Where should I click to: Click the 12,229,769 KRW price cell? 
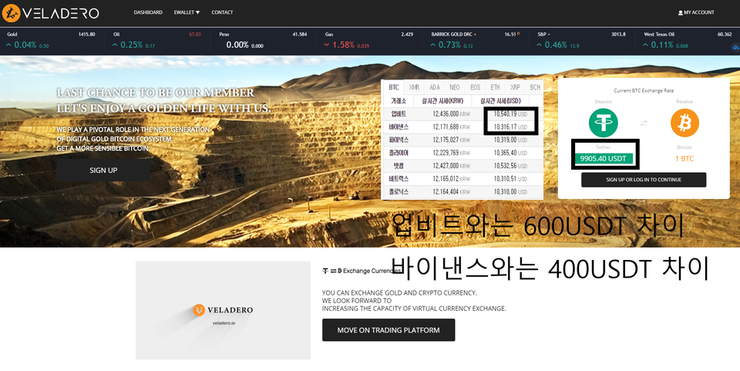pyautogui.click(x=451, y=153)
